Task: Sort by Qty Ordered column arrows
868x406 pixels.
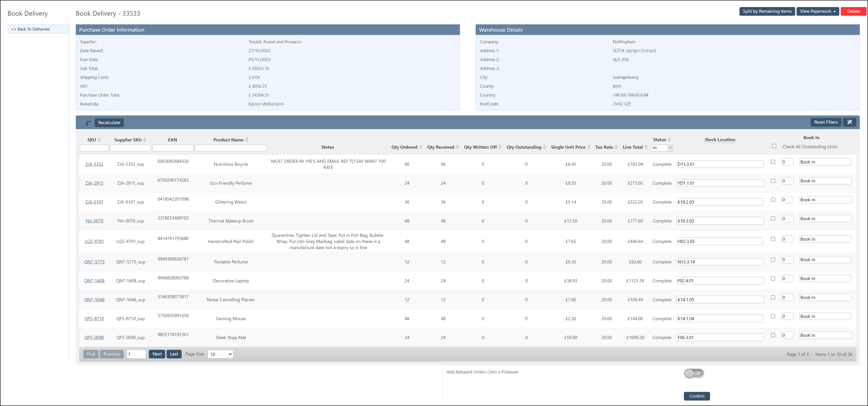Action: pyautogui.click(x=421, y=147)
